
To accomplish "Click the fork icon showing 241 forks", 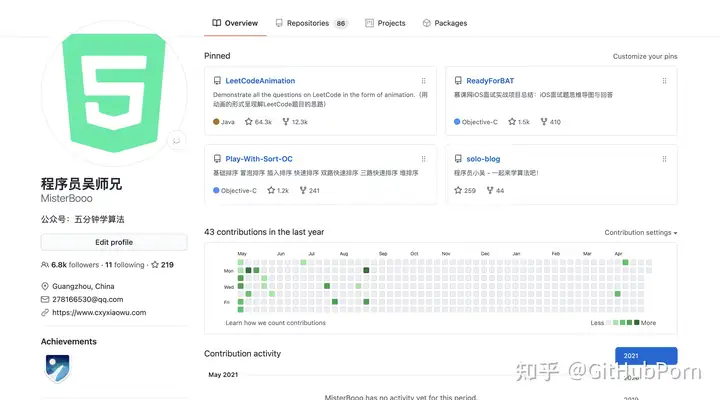I will click(x=303, y=190).
